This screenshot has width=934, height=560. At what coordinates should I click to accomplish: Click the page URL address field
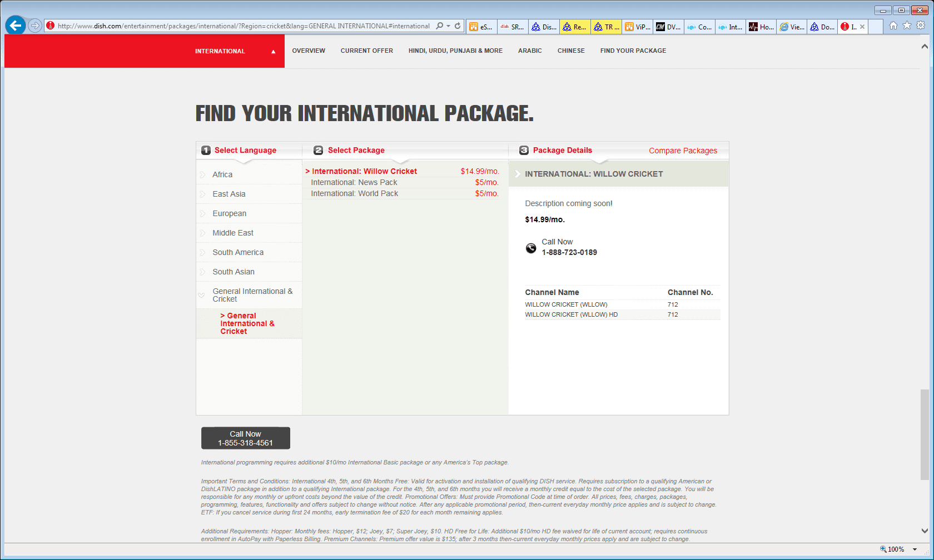[244, 26]
